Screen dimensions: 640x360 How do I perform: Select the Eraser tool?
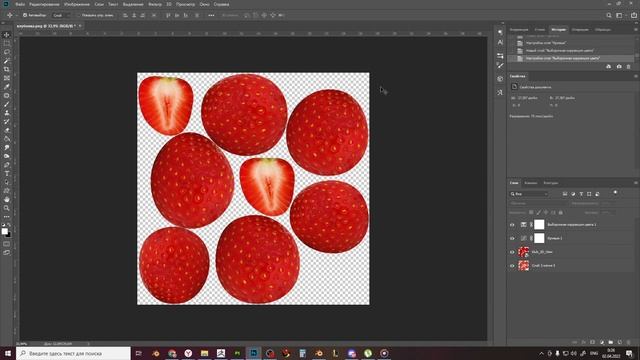[x=7, y=130]
